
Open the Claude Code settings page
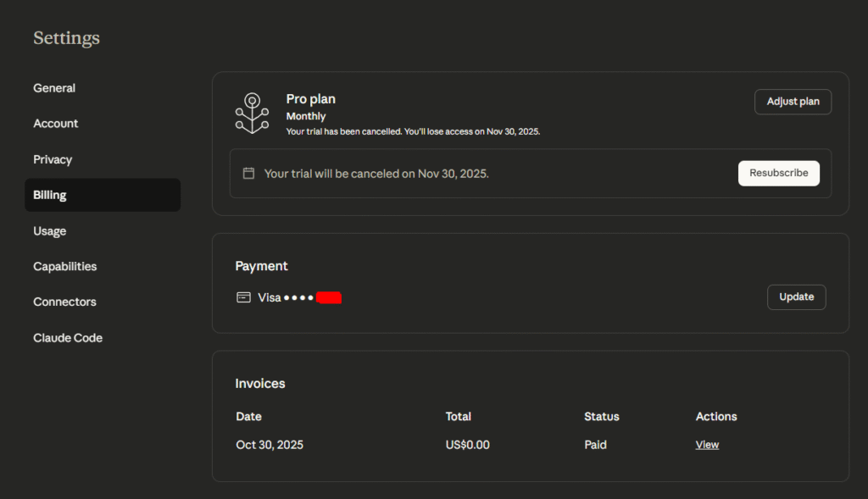[x=68, y=337]
